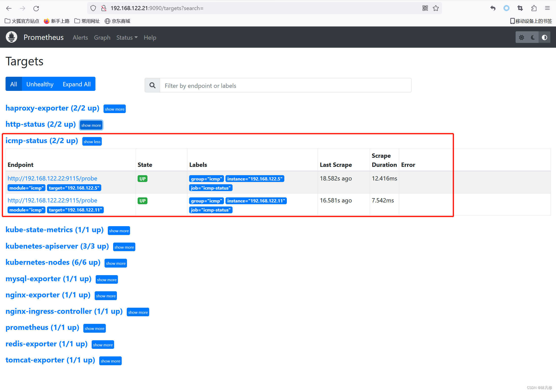Switch to light theme with sun icon
The width and height of the screenshot is (556, 392).
pos(521,37)
